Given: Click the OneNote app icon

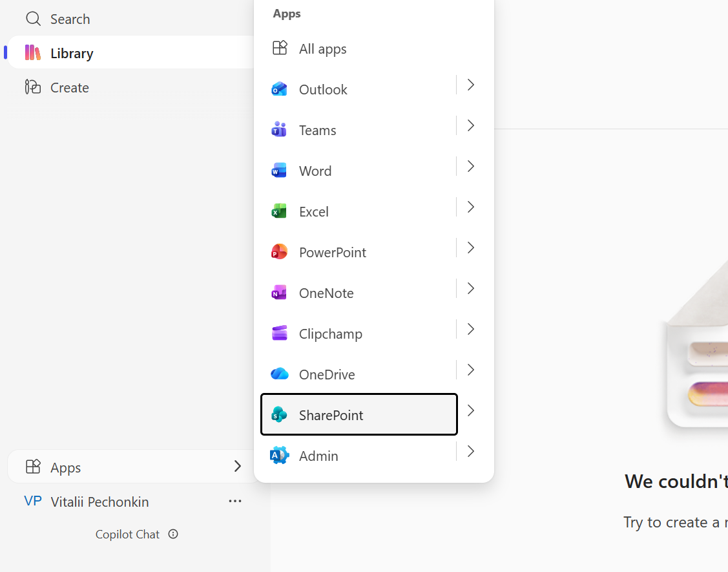Looking at the screenshot, I should click(x=279, y=293).
